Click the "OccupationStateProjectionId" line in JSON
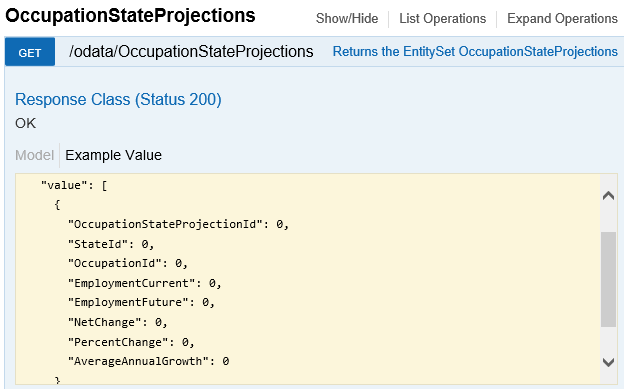624x389 pixels. tap(178, 225)
